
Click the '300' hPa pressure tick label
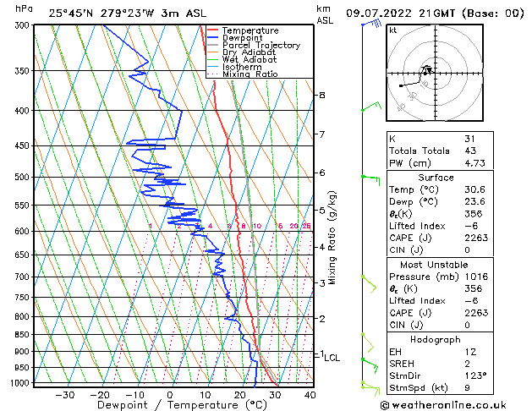click(24, 25)
